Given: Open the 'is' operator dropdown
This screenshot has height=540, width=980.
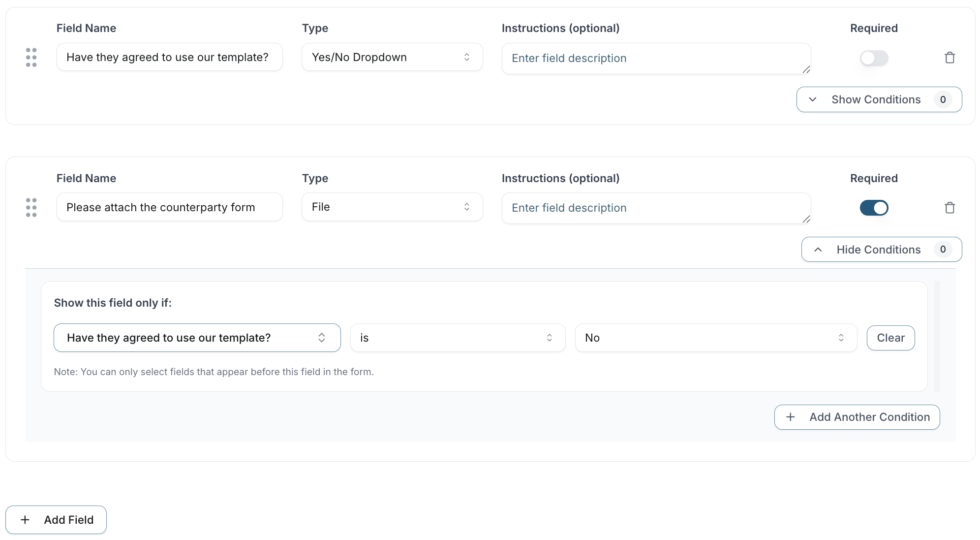Looking at the screenshot, I should (x=458, y=338).
